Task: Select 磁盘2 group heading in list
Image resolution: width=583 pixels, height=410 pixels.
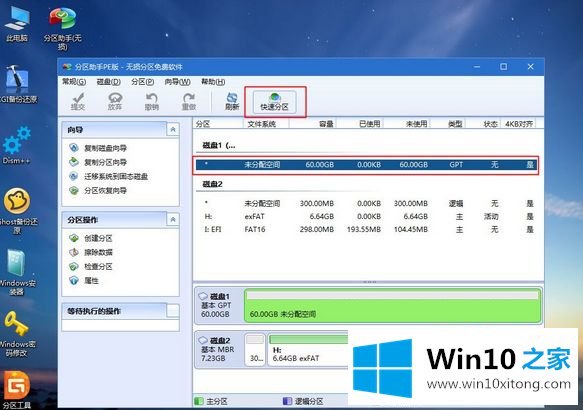Action: pyautogui.click(x=212, y=184)
